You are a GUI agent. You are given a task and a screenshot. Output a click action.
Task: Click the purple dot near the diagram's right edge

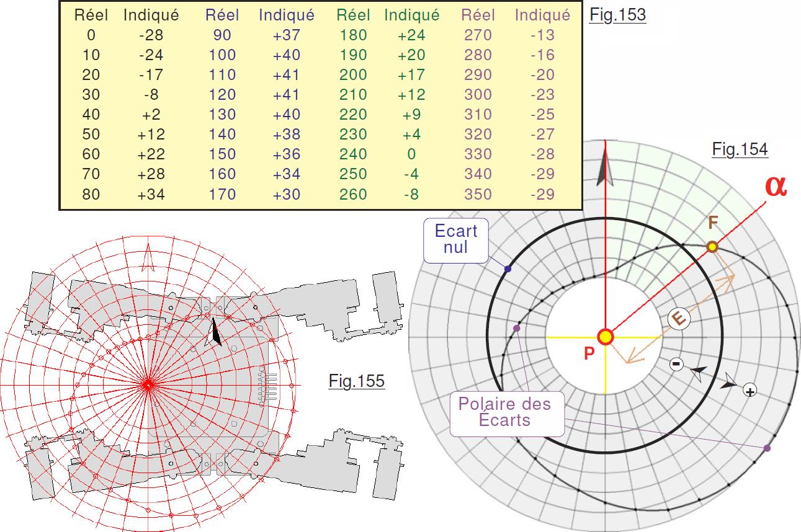(x=767, y=448)
